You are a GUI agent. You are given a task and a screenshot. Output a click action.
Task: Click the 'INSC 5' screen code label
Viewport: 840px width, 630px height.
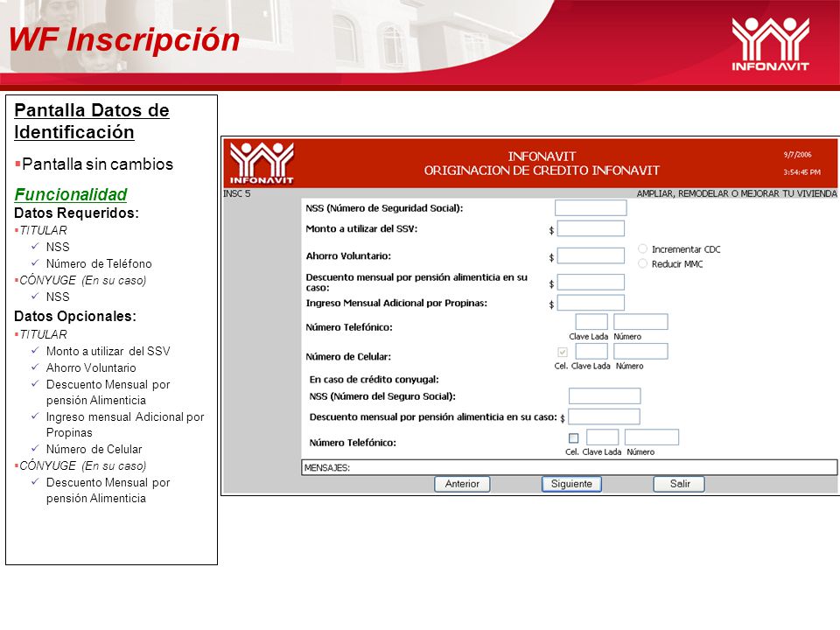point(237,193)
